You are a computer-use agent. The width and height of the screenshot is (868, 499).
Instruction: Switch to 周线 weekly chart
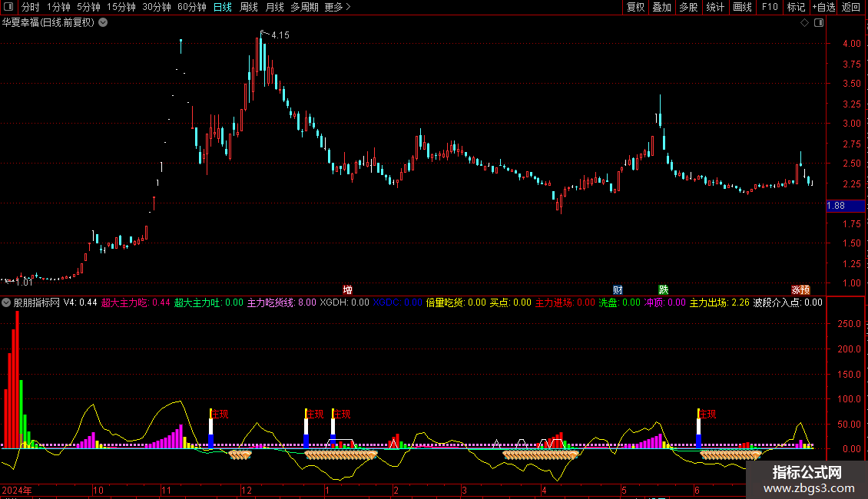249,7
